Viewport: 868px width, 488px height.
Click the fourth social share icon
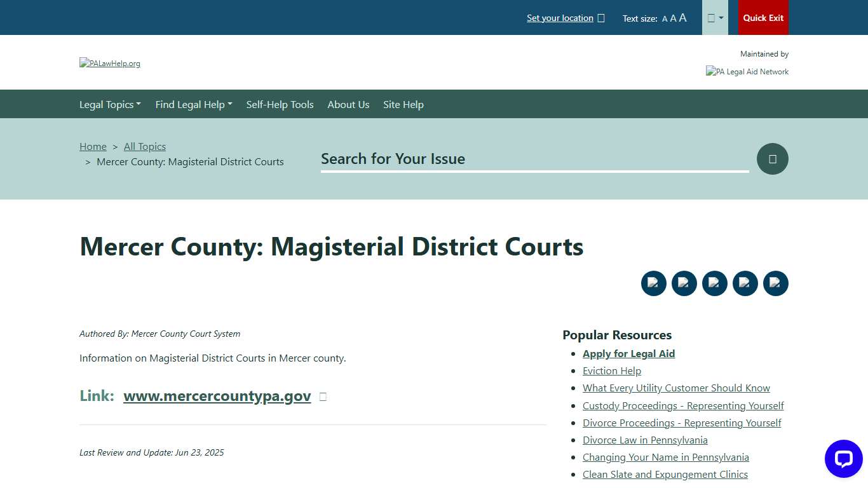(x=745, y=283)
